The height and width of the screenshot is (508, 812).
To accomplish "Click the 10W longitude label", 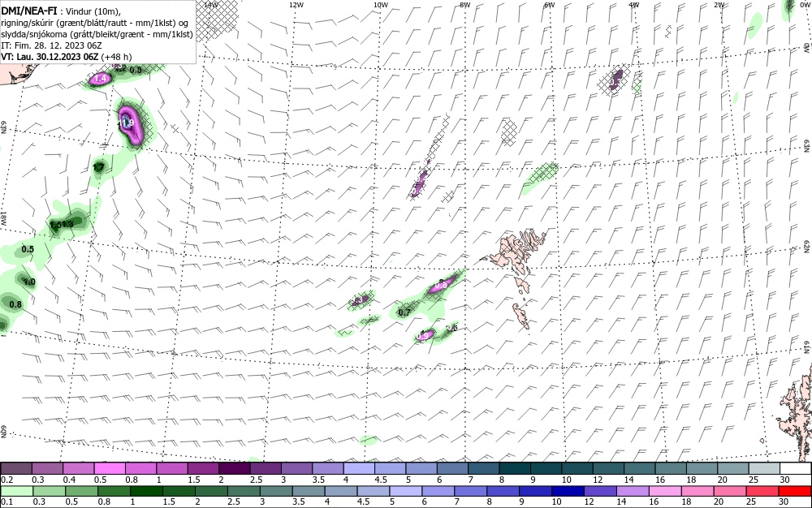I will click(x=381, y=5).
